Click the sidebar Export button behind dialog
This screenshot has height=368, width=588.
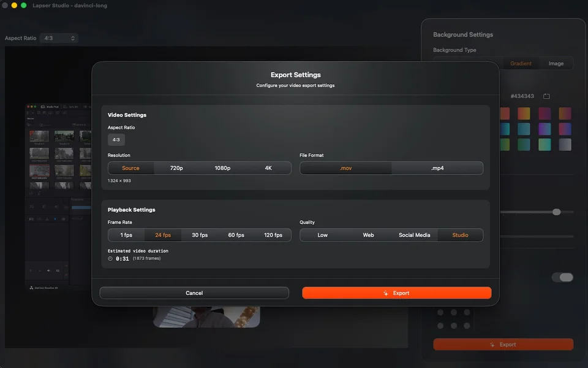(503, 344)
